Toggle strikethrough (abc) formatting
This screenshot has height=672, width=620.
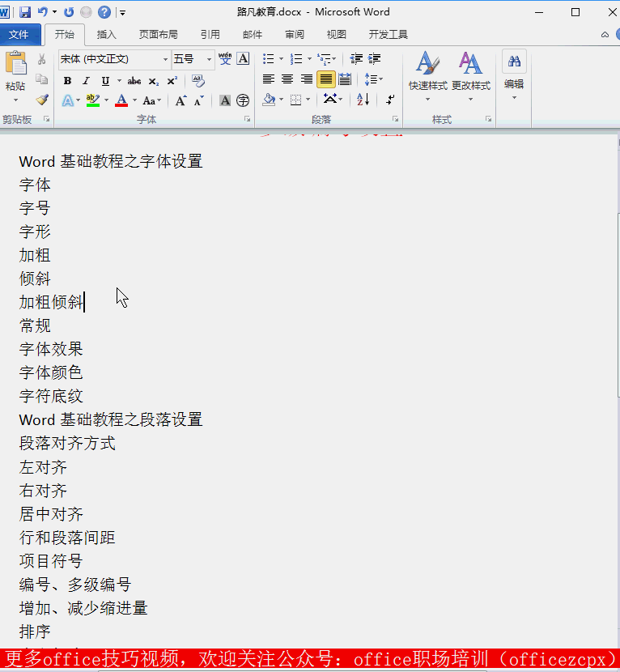pyautogui.click(x=134, y=81)
